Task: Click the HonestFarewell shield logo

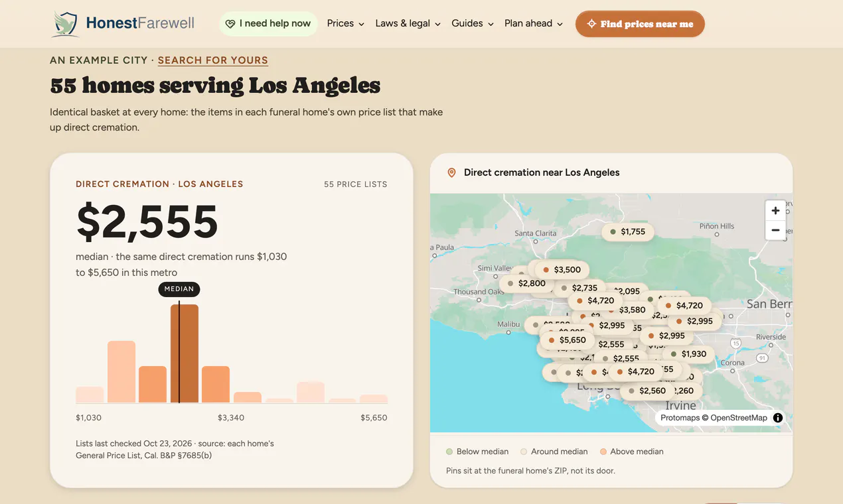Action: pos(66,23)
